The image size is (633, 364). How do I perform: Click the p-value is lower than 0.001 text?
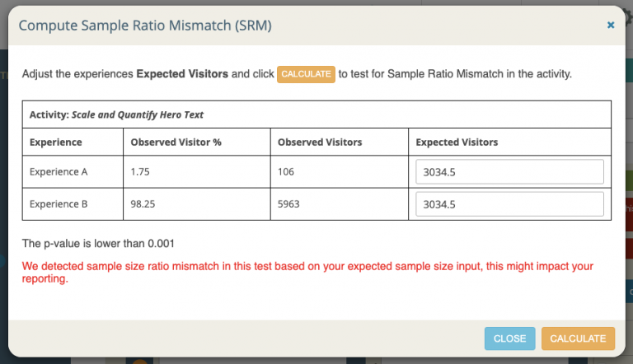98,243
